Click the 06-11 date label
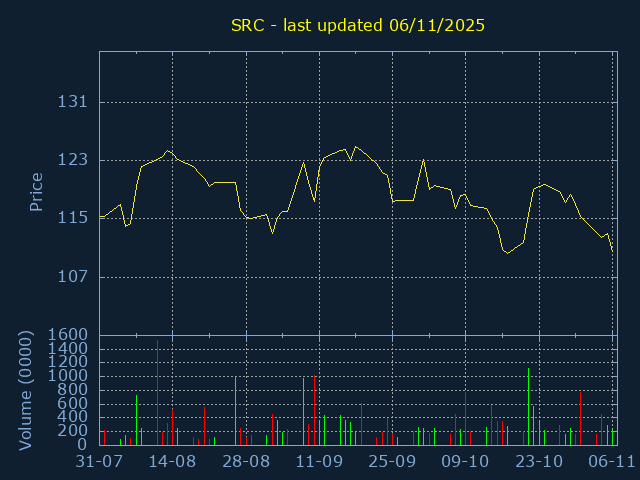The height and width of the screenshot is (480, 640). pyautogui.click(x=611, y=462)
